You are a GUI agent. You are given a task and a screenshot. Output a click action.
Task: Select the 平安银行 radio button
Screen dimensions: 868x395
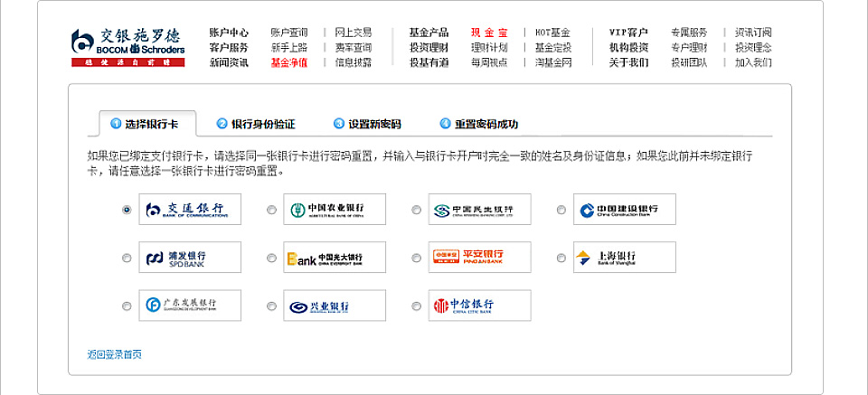click(416, 258)
